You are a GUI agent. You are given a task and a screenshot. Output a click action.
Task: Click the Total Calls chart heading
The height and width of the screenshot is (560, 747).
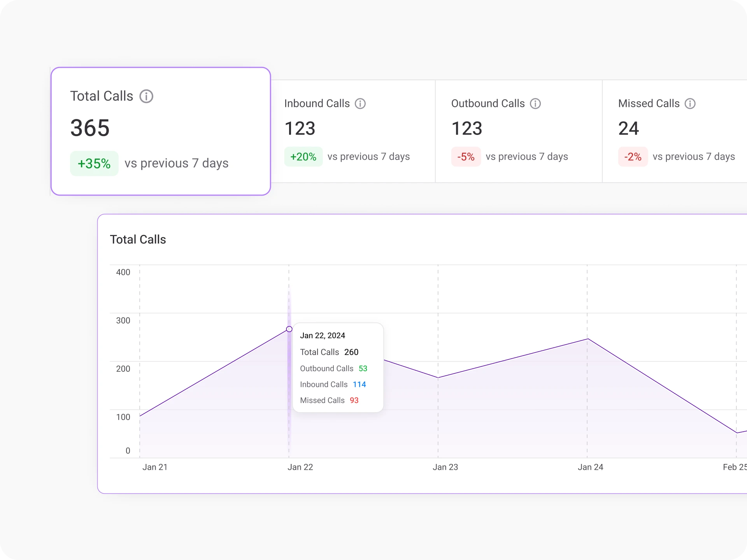(138, 240)
